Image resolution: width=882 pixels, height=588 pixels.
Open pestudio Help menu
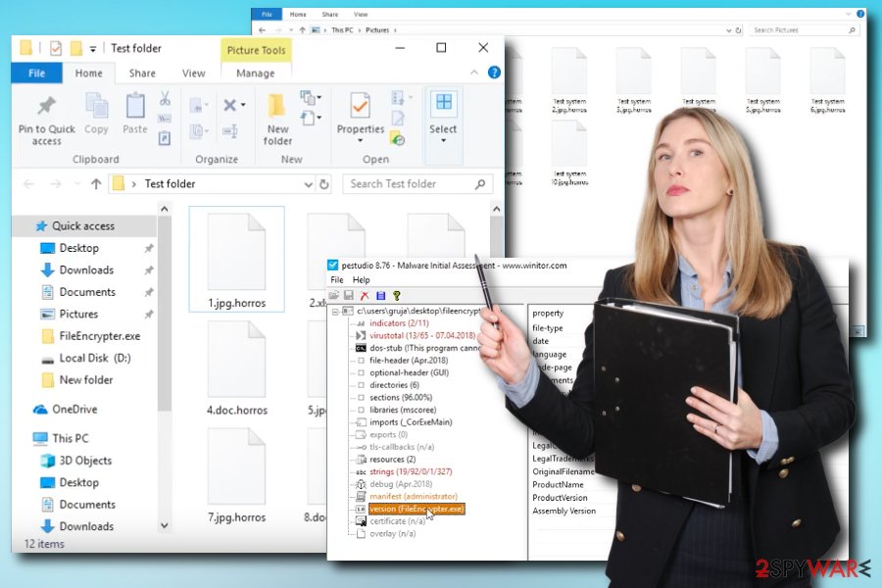(x=361, y=279)
